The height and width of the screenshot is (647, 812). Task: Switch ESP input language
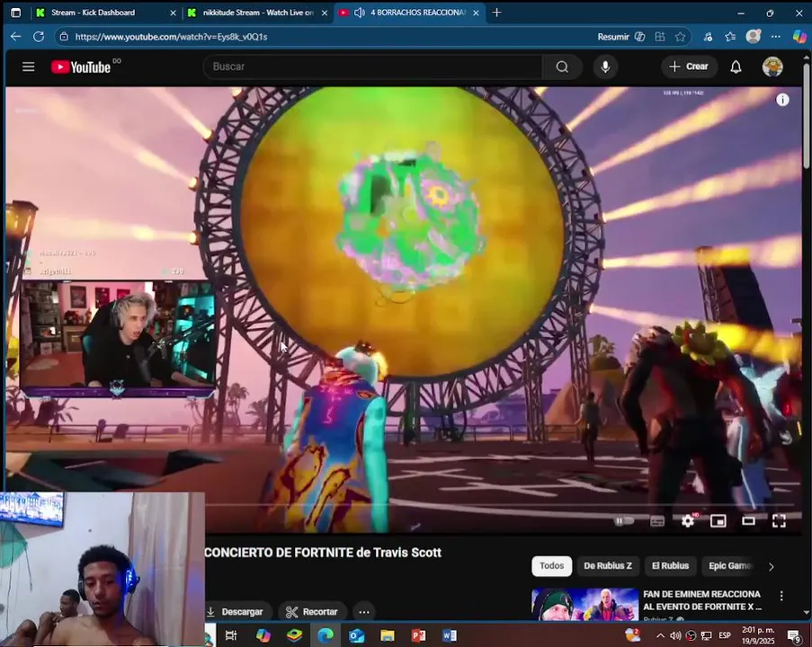click(725, 635)
